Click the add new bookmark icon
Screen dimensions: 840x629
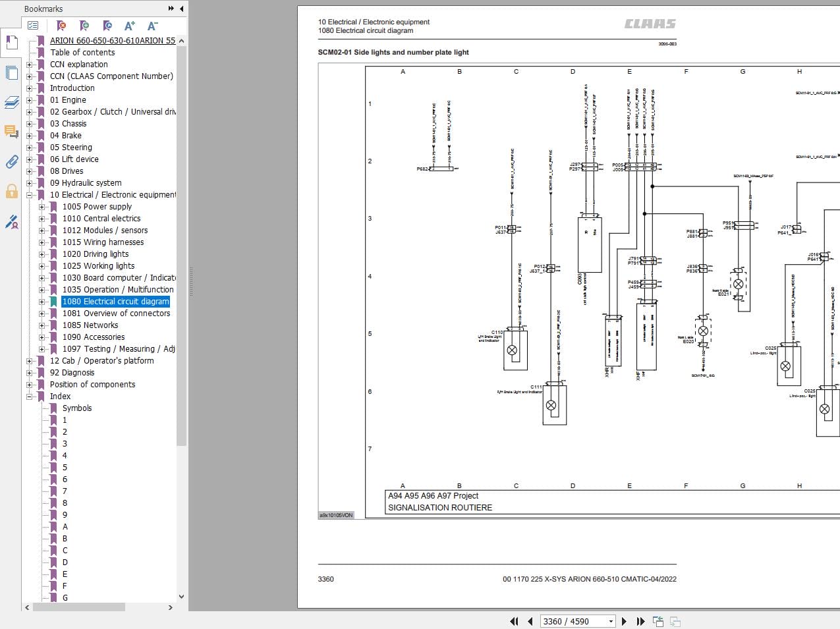point(84,26)
